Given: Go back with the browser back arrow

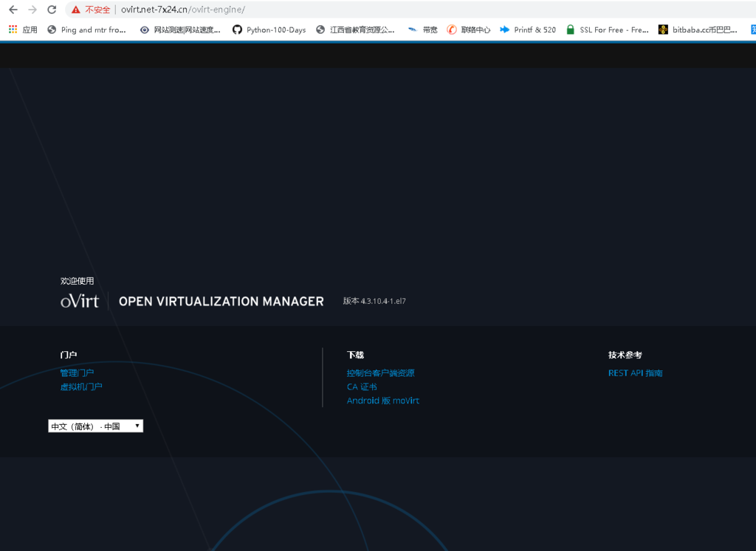Looking at the screenshot, I should [13, 10].
